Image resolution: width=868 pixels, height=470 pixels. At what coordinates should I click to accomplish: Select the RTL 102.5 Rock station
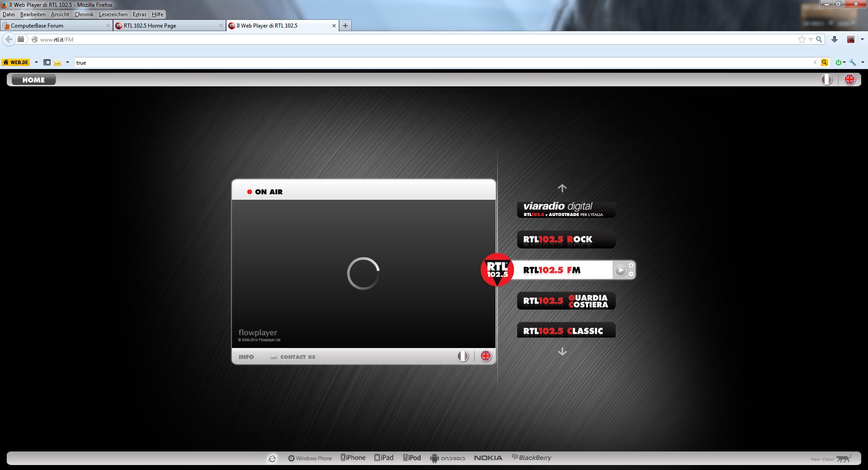(566, 240)
